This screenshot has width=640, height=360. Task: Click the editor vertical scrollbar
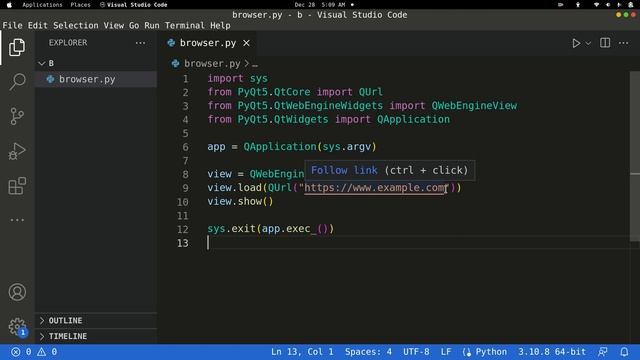[635, 157]
